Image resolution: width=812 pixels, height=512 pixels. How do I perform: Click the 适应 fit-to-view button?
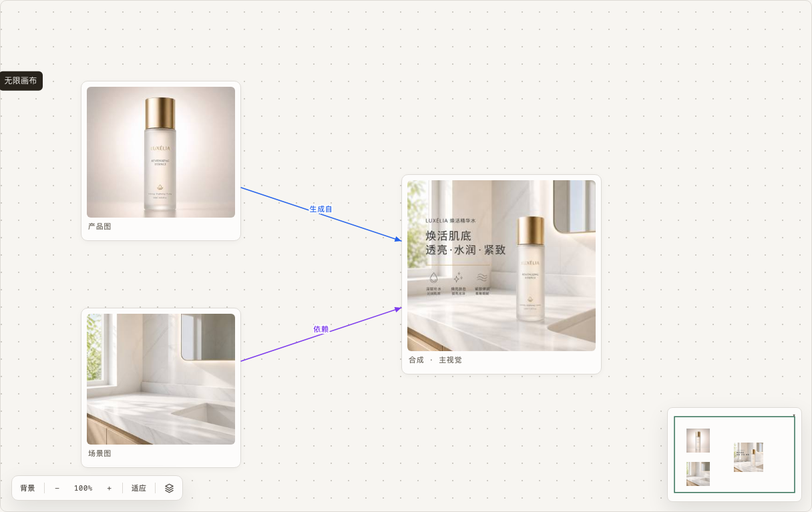[139, 488]
